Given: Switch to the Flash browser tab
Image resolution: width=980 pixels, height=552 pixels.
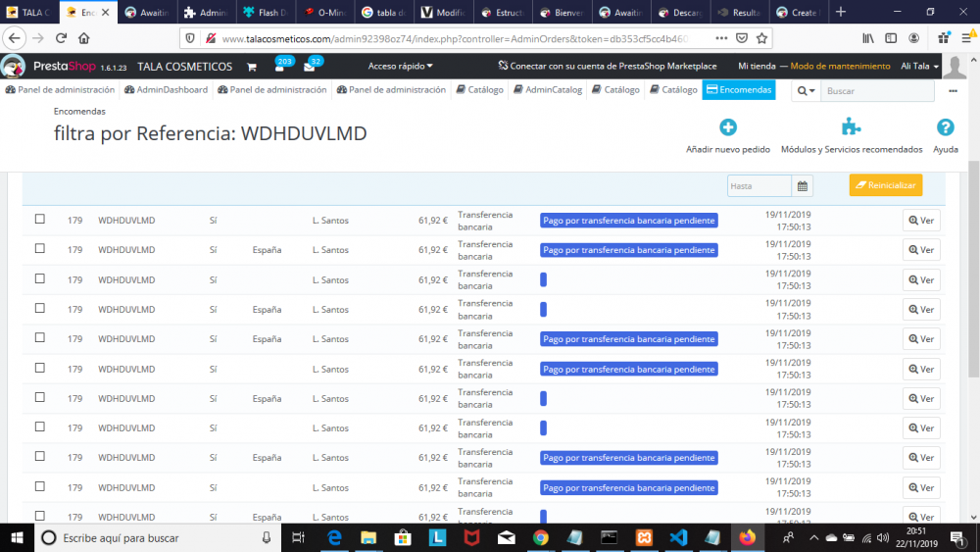Looking at the screenshot, I should coord(267,12).
